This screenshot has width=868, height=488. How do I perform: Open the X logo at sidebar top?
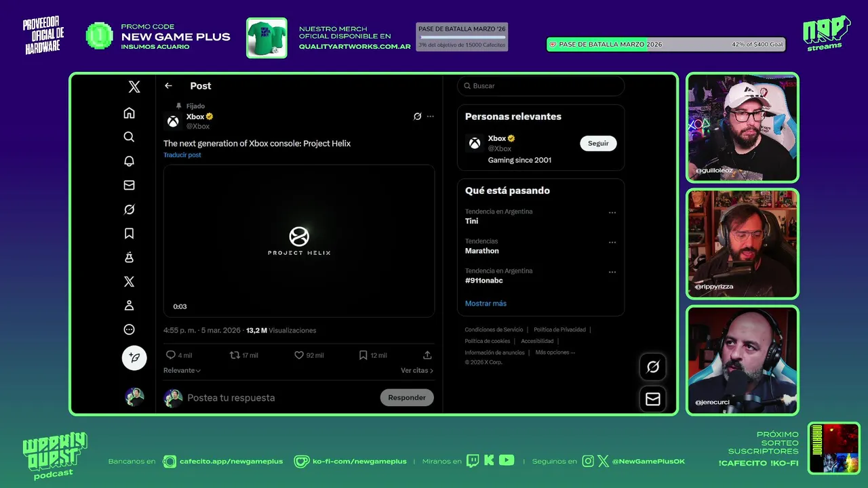coord(134,87)
